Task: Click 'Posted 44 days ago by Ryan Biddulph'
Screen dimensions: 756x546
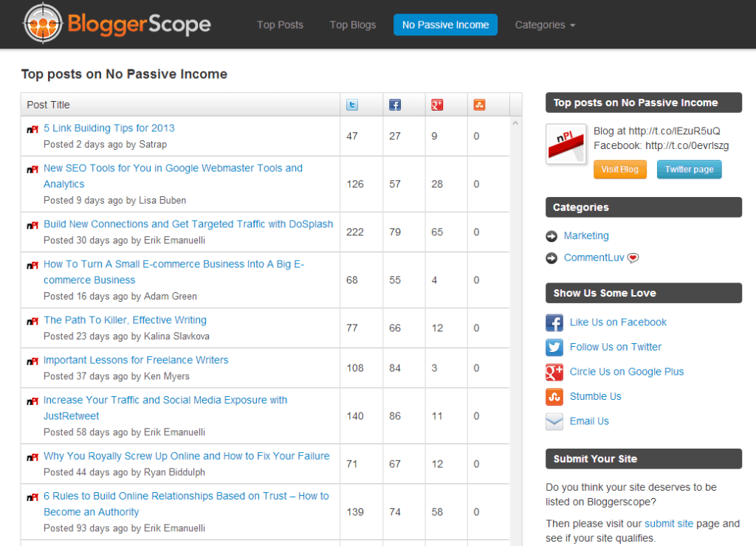Action: coord(124,471)
